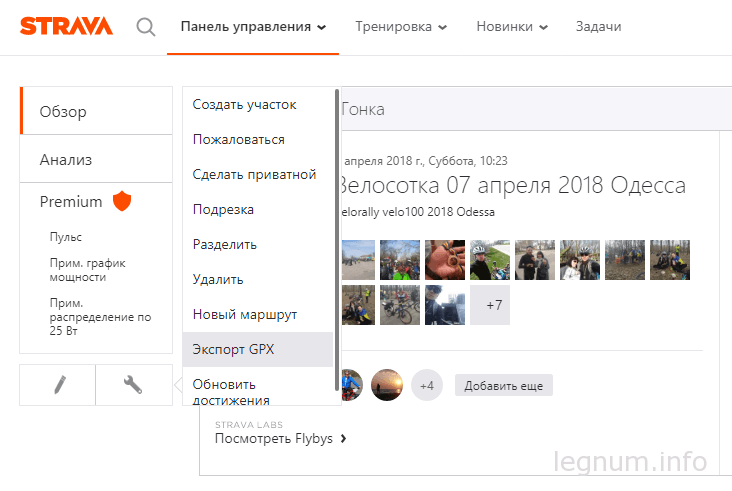Image resolution: width=732 pixels, height=491 pixels.
Task: Open the Задачи nav item
Action: point(598,27)
